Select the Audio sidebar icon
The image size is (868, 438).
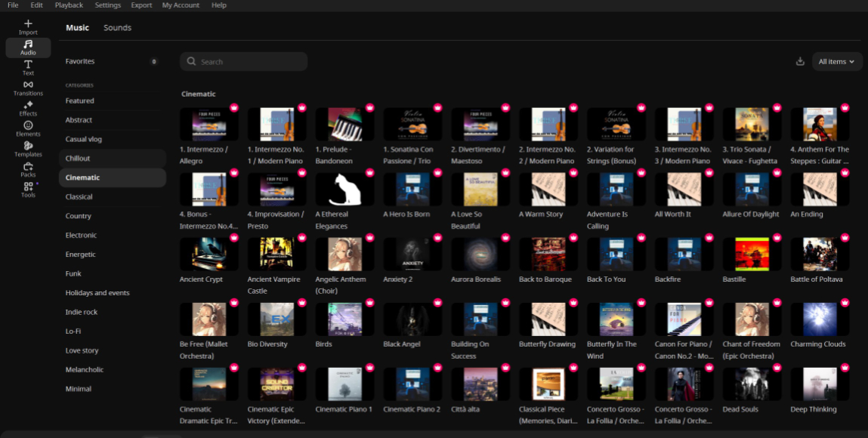(x=28, y=48)
